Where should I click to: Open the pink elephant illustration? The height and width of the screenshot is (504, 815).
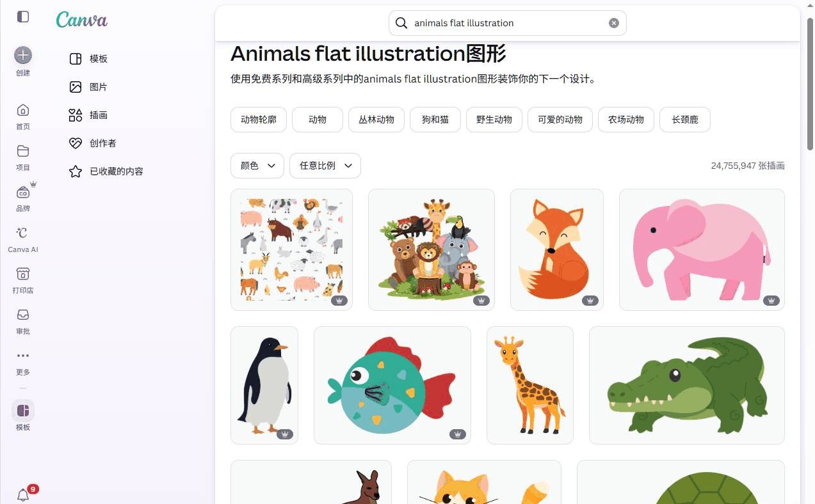point(702,249)
